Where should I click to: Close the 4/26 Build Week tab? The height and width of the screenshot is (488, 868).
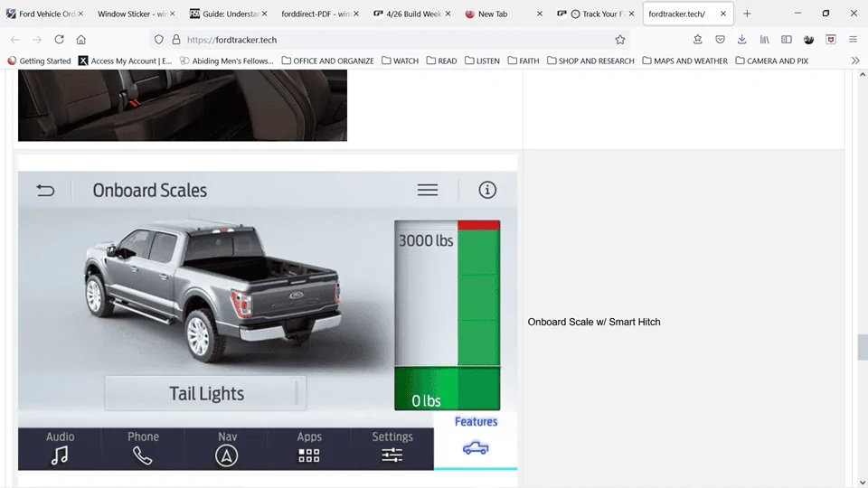click(x=448, y=14)
